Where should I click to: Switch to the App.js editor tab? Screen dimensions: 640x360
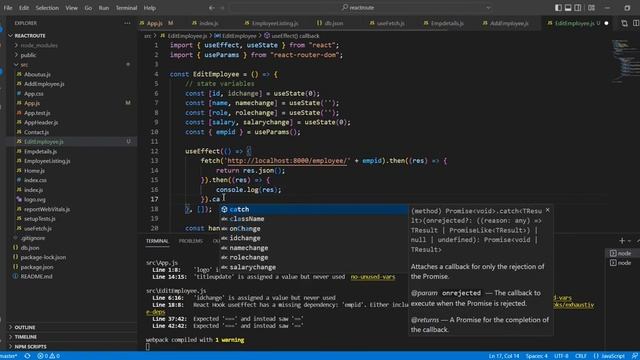coord(156,23)
